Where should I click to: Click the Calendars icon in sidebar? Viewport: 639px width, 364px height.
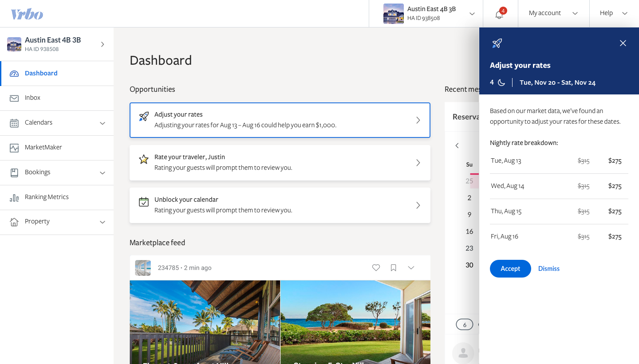point(14,123)
